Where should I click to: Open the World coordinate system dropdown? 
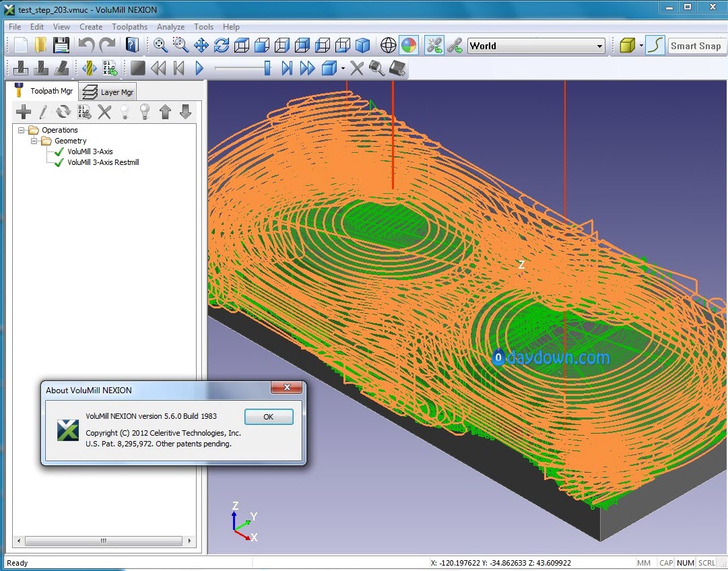(x=536, y=46)
